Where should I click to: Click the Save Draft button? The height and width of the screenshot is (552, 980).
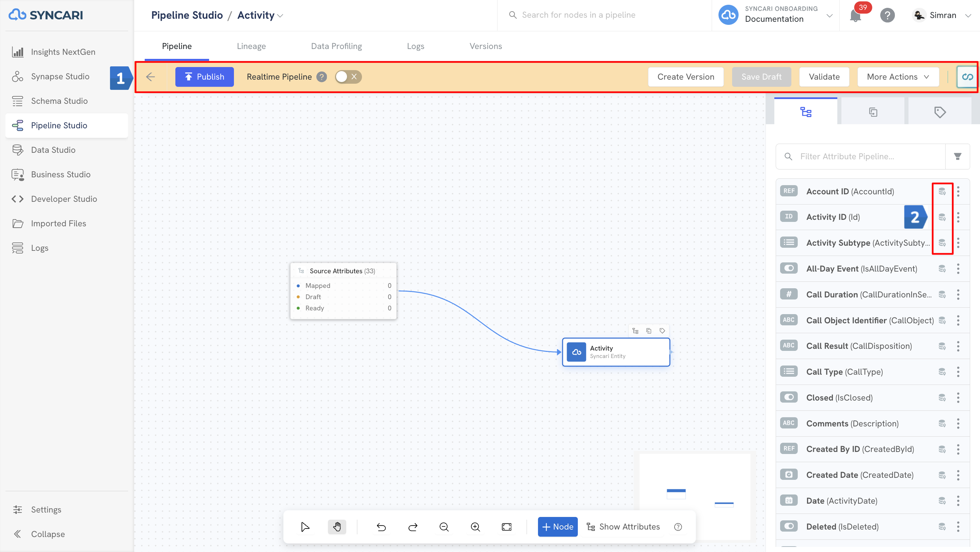761,77
